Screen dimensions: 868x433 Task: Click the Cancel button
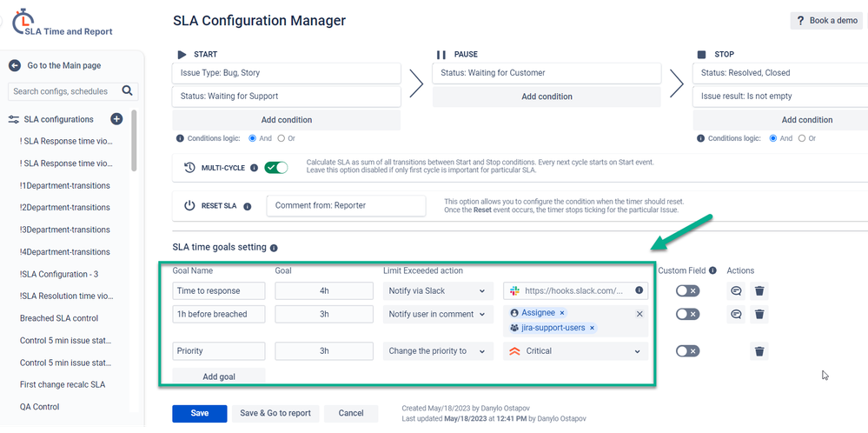351,414
